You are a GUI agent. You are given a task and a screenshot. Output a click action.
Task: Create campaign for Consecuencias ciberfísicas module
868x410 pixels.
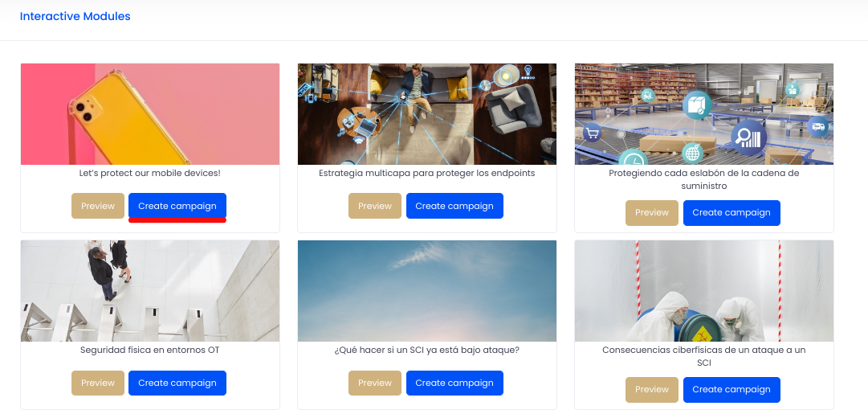[x=731, y=389]
